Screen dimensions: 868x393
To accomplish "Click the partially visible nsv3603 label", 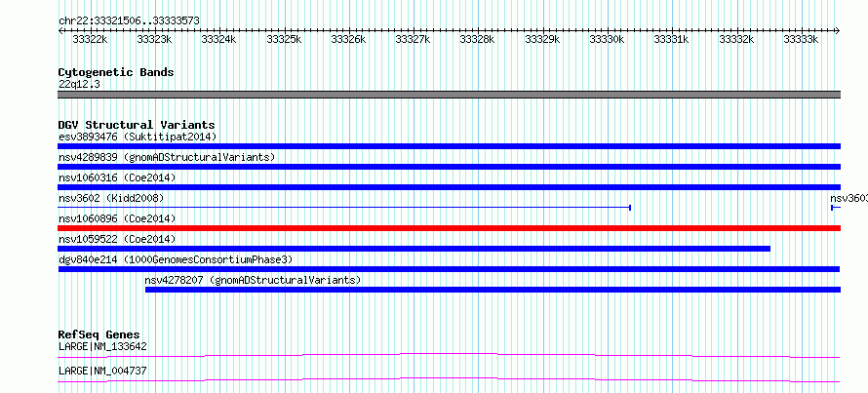I will click(848, 198).
